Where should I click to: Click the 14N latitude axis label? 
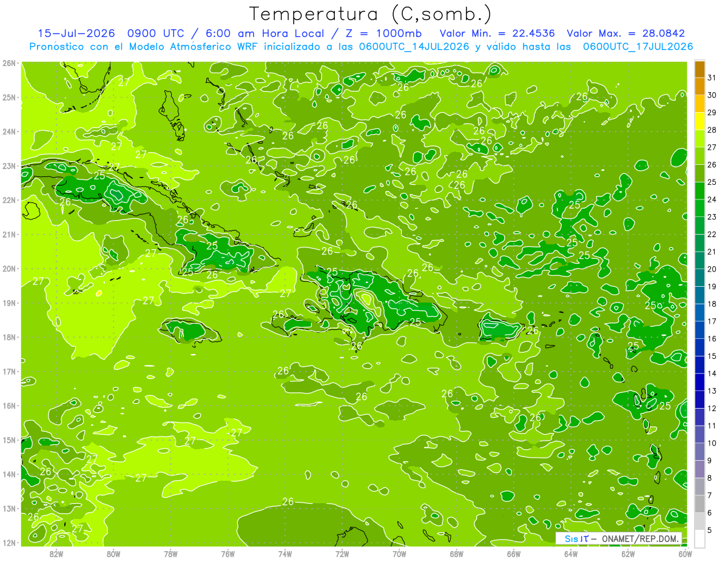8,474
